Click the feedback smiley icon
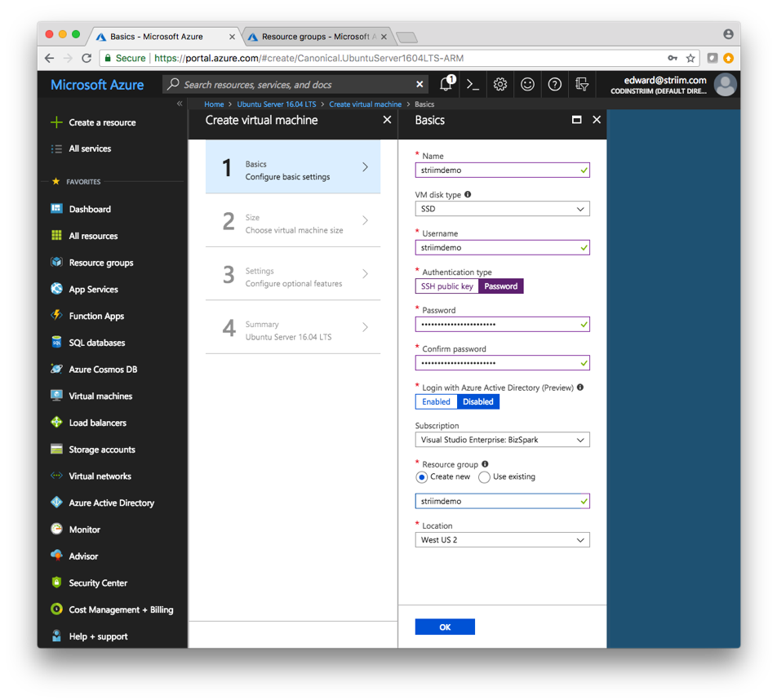This screenshot has height=700, width=777. 527,84
